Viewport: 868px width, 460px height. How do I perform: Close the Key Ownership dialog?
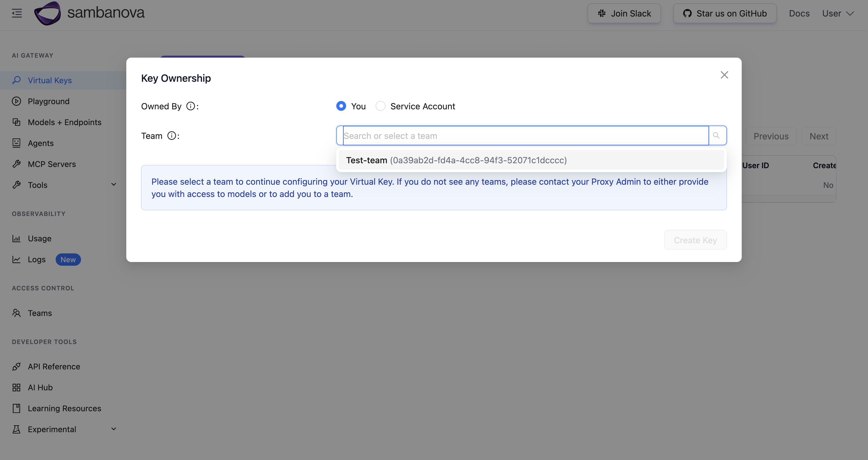tap(724, 75)
